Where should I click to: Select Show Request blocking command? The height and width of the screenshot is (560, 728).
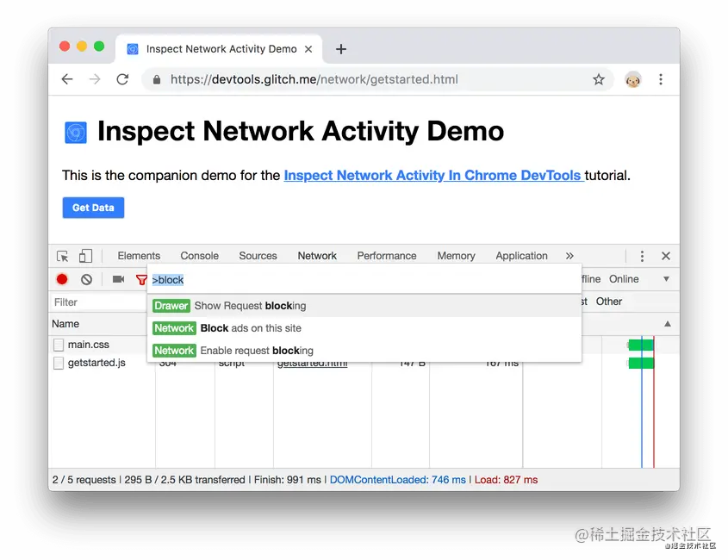pyautogui.click(x=364, y=306)
